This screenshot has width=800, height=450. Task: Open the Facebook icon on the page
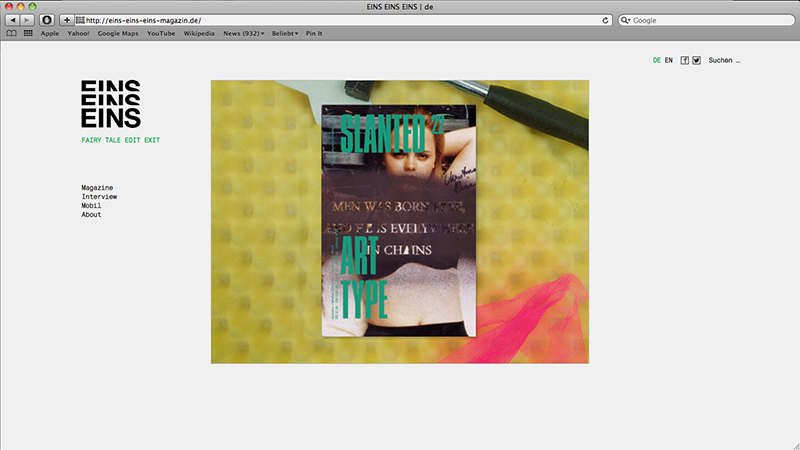tap(685, 60)
